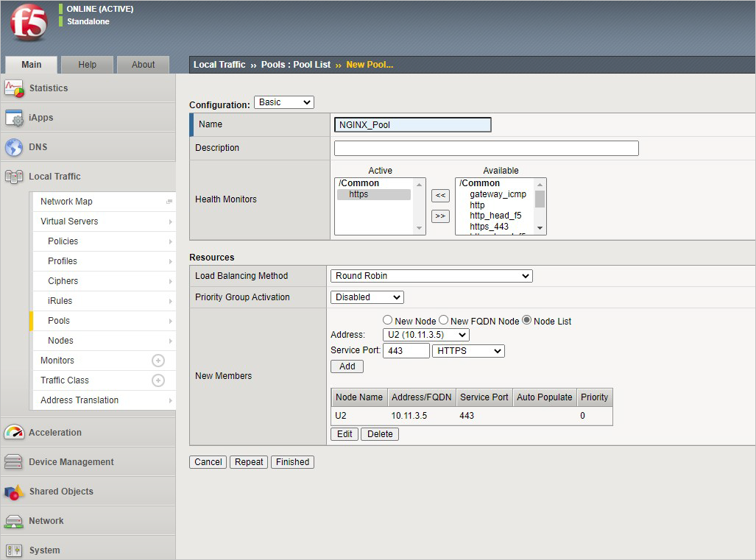Click the Description text field
756x560 pixels.
pyautogui.click(x=486, y=148)
